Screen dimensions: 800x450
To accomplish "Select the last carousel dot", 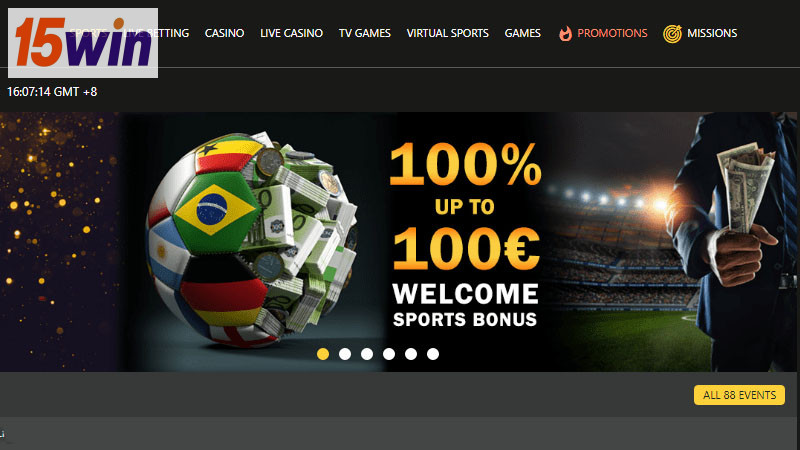I will [x=433, y=354].
